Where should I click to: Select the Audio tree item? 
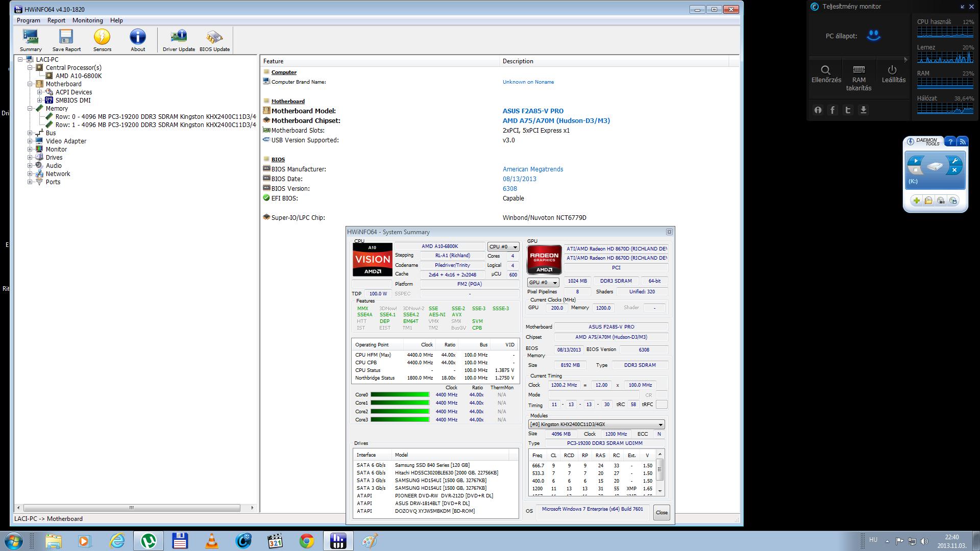point(54,166)
